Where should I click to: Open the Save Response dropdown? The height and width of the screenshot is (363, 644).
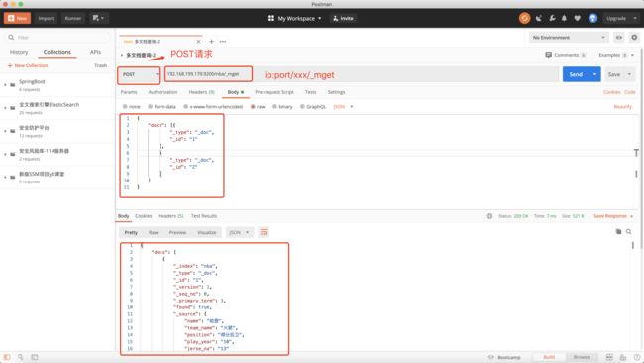click(613, 216)
